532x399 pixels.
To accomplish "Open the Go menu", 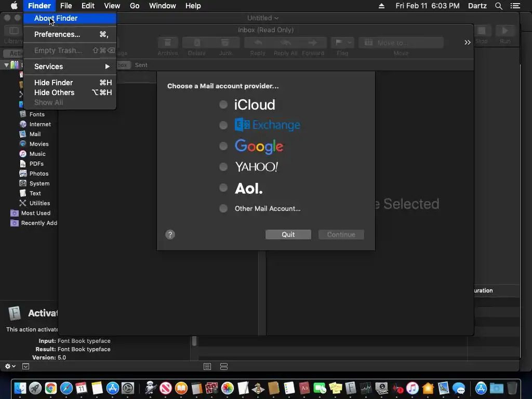I will (135, 6).
